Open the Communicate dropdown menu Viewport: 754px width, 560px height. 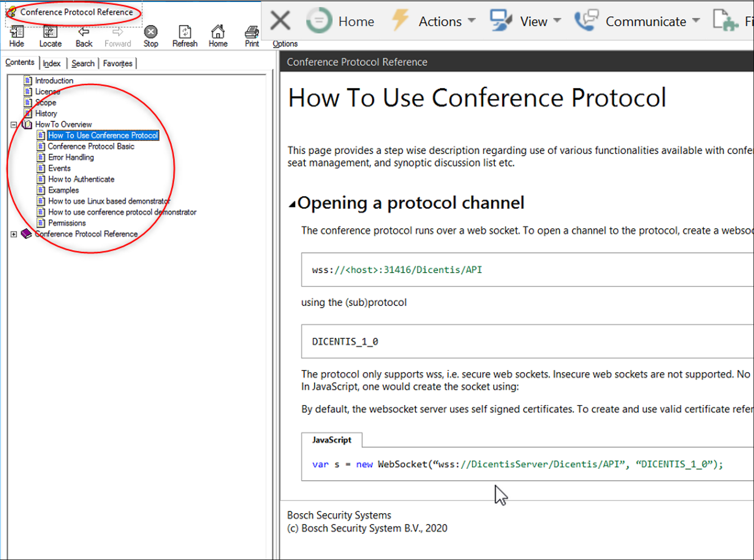[x=645, y=21]
